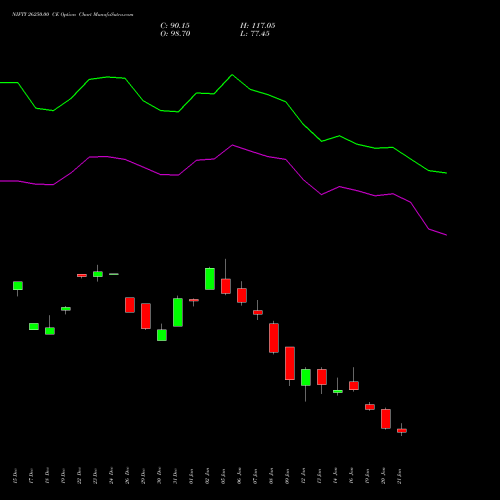Select the red candle for 08 Jan
Image resolution: width=500 pixels, height=500 pixels.
click(x=274, y=338)
